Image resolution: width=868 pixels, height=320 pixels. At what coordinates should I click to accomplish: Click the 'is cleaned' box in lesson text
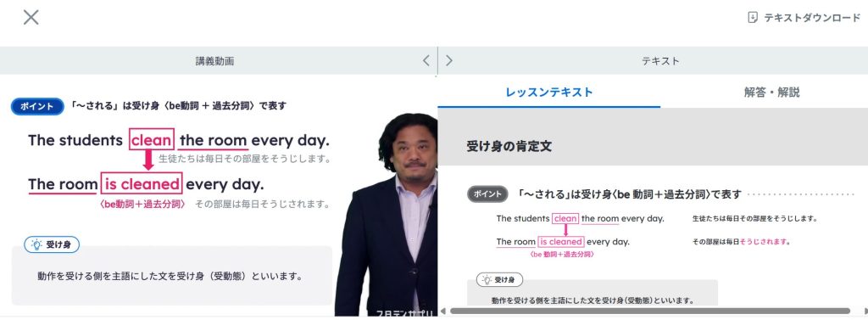pos(561,242)
